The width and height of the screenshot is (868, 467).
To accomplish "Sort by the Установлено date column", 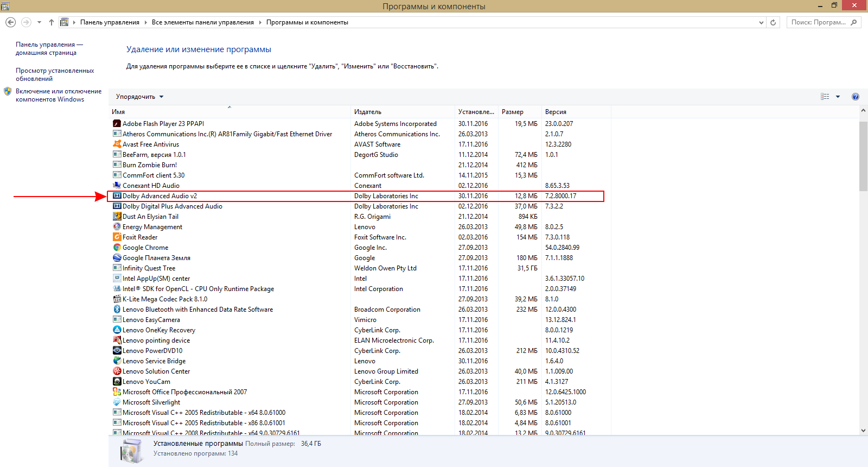I will pyautogui.click(x=476, y=112).
